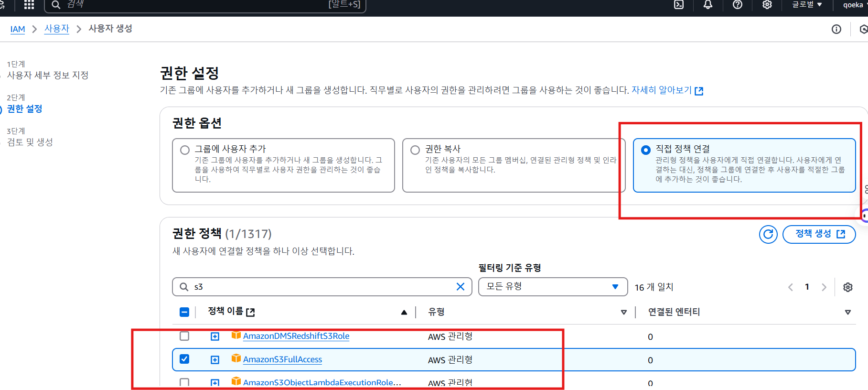Select the 권한 설정 step

(x=25, y=108)
